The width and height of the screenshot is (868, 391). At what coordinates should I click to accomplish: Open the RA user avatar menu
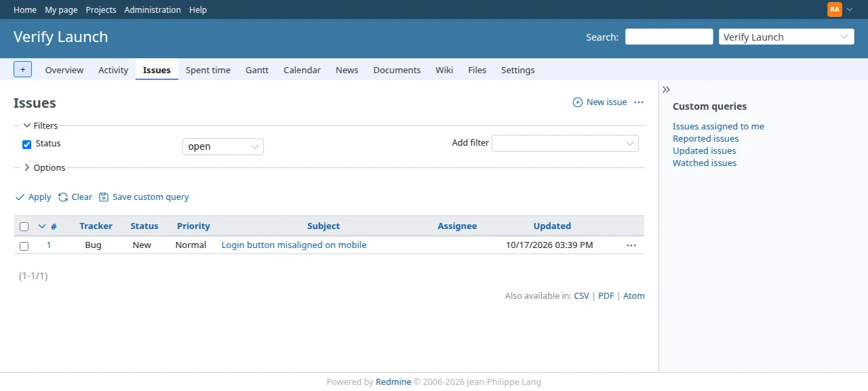[x=840, y=9]
